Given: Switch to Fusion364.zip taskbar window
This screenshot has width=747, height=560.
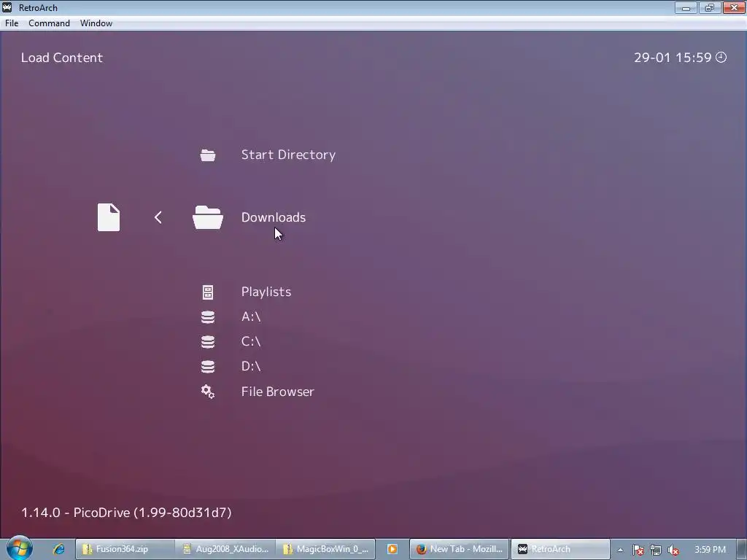Looking at the screenshot, I should tap(125, 549).
